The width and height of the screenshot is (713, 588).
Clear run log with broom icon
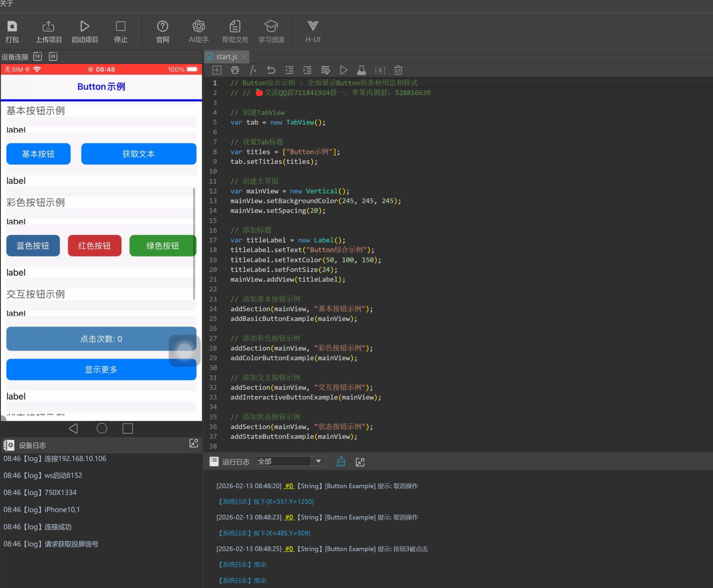pos(341,461)
